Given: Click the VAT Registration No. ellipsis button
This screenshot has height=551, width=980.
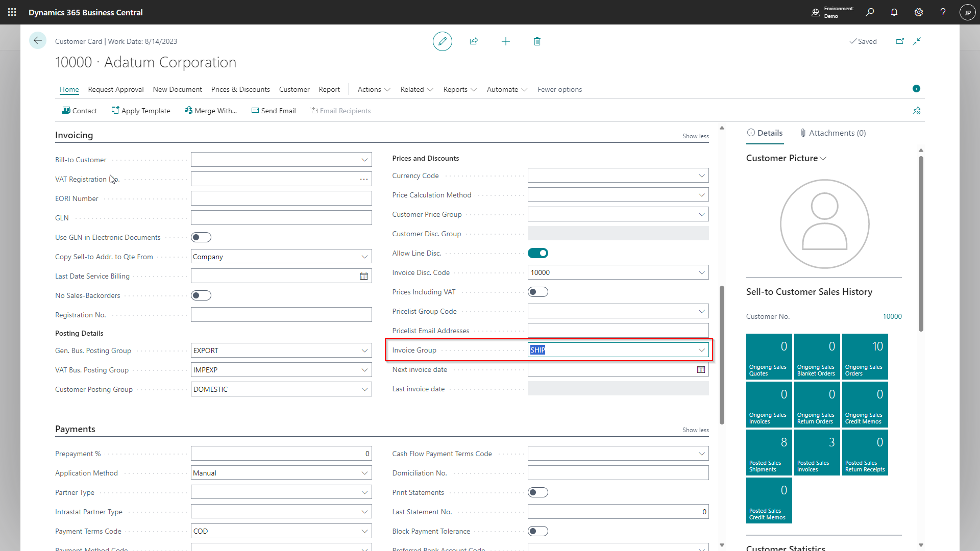Looking at the screenshot, I should coord(364,179).
